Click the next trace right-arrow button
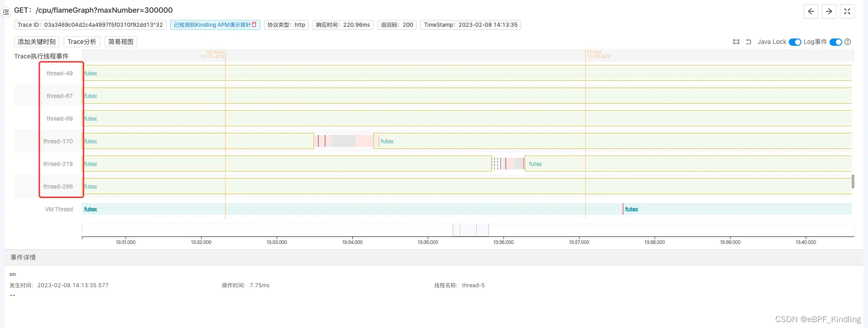This screenshot has height=328, width=868. (x=829, y=11)
